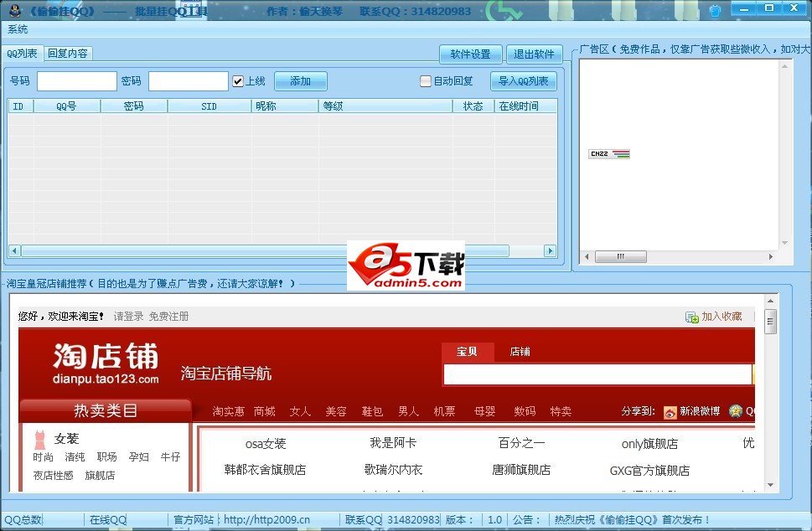Click the QQ list horizontal scrollbar thumb
The width and height of the screenshot is (812, 531).
[x=265, y=251]
